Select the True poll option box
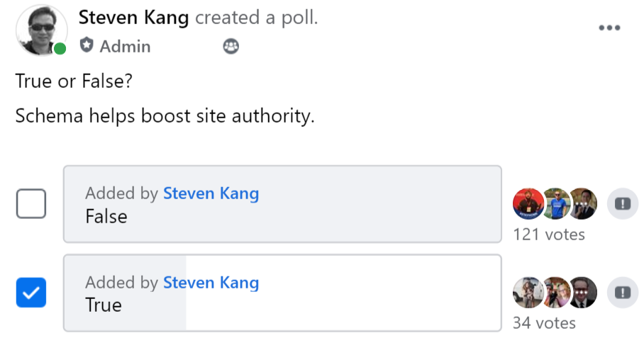The image size is (644, 338). [x=282, y=293]
